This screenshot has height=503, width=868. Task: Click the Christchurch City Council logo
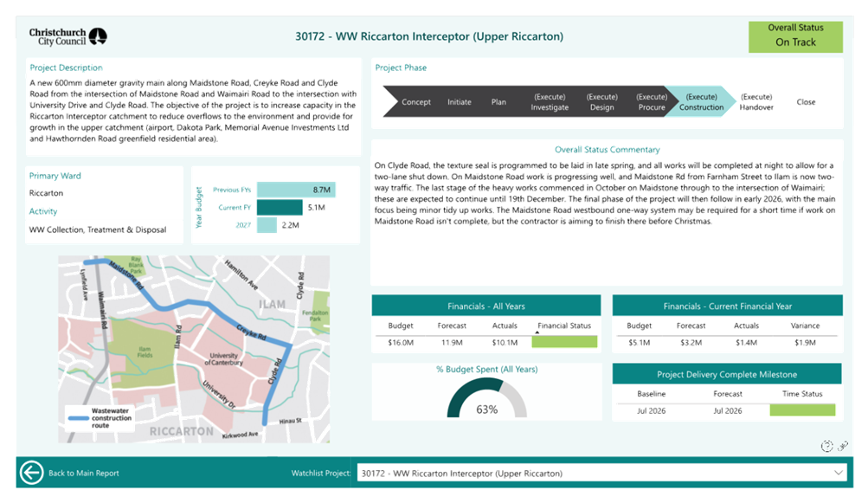coord(68,36)
